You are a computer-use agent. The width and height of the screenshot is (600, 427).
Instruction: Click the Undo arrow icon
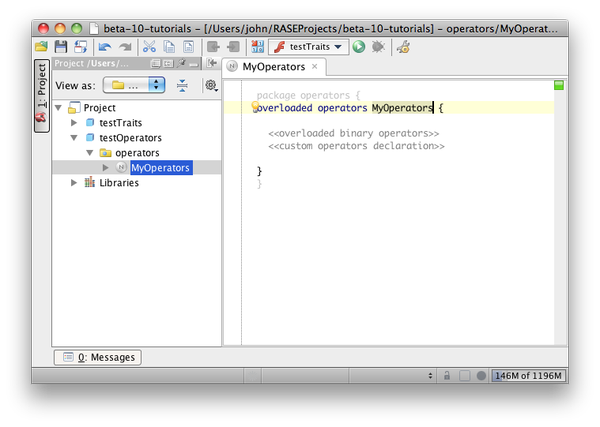tap(106, 47)
